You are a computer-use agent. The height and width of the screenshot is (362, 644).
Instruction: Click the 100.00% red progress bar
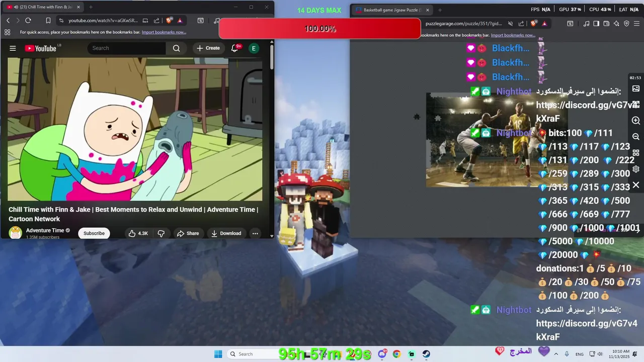pyautogui.click(x=319, y=29)
